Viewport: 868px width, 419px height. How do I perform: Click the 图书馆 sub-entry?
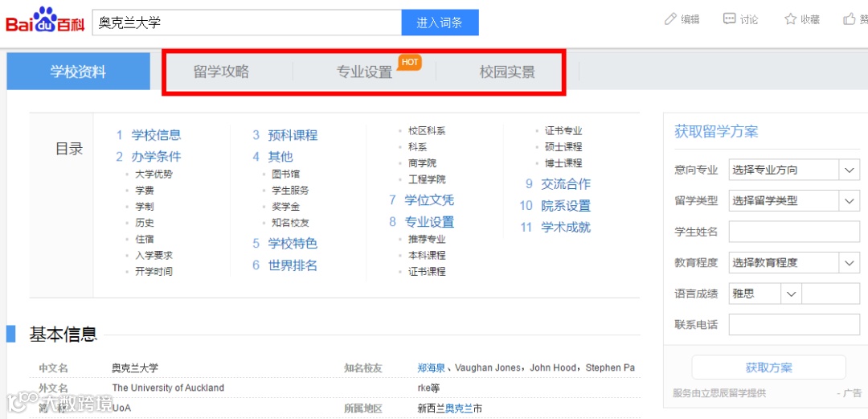coord(285,174)
